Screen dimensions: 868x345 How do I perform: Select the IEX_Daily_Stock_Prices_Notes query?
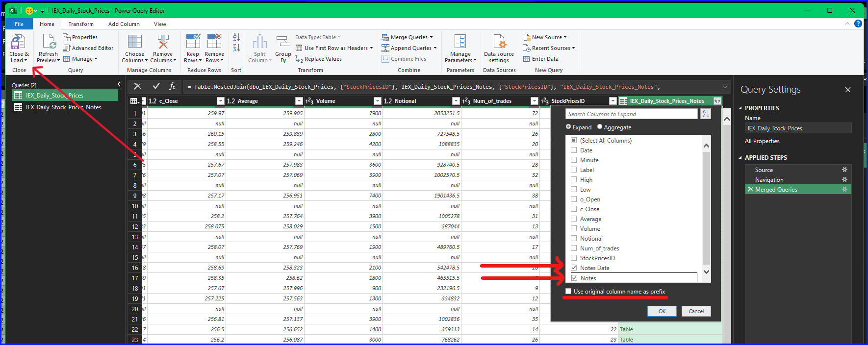(65, 107)
